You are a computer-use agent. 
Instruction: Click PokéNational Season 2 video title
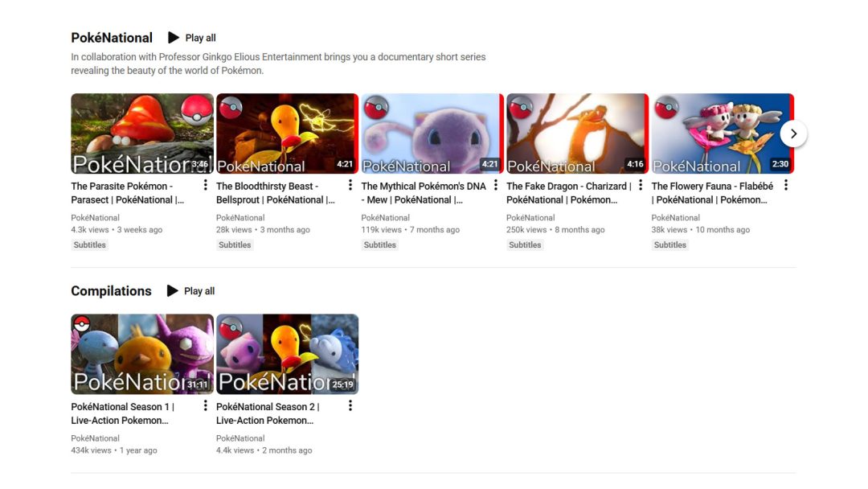point(268,413)
